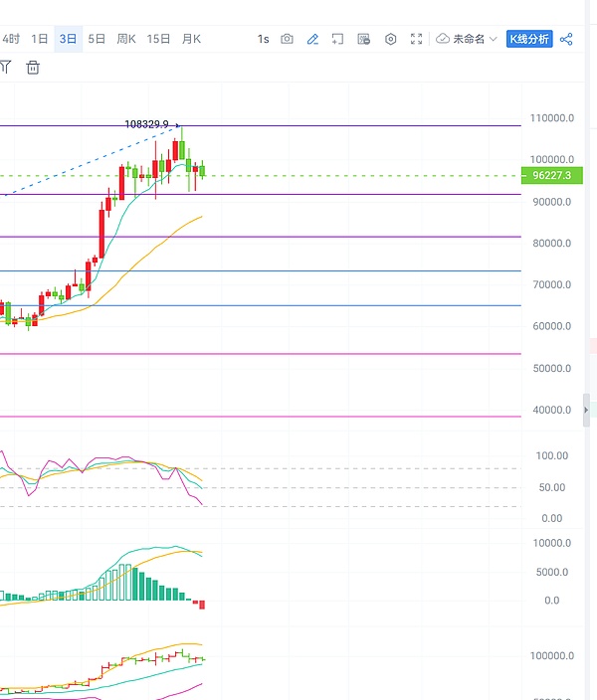
Task: Click the trash delete icon
Action: click(x=33, y=68)
